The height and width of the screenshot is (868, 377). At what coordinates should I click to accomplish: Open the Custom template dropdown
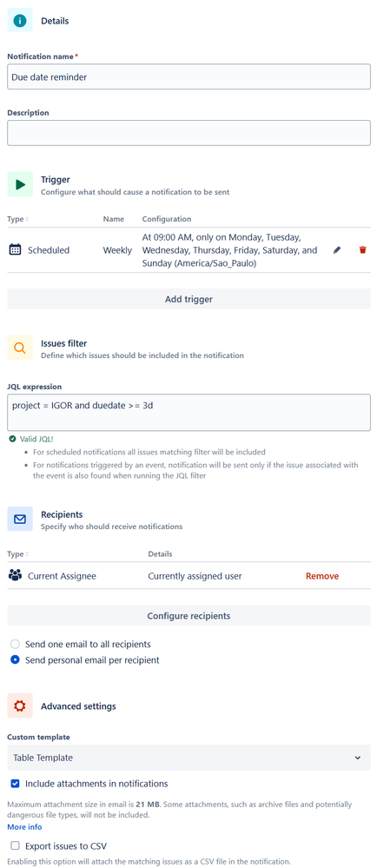coord(188,758)
